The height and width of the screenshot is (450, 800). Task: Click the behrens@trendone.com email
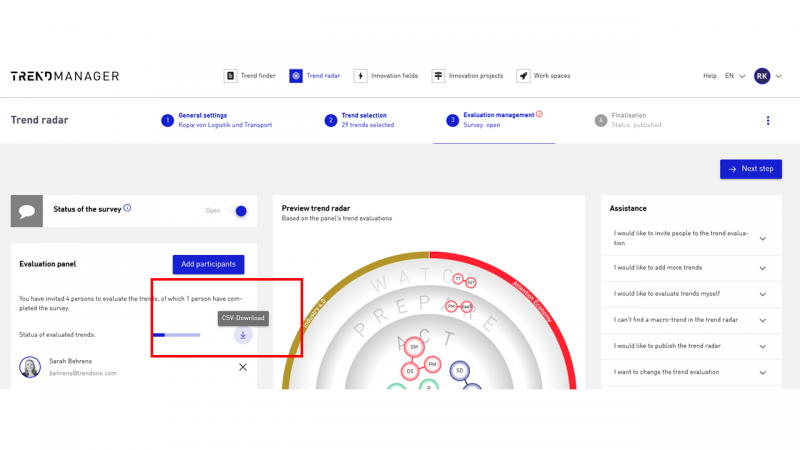83,373
